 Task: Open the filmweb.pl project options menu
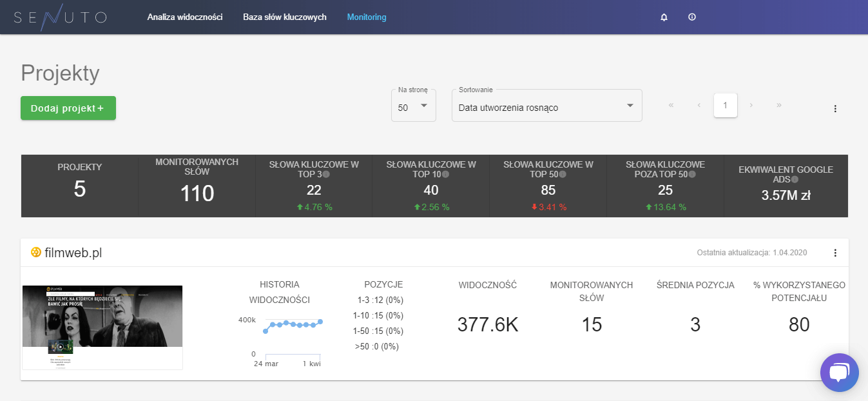click(835, 253)
